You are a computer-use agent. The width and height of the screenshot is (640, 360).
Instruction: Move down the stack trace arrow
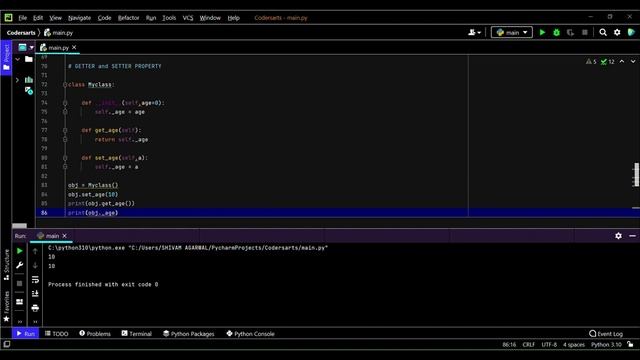pyautogui.click(x=35, y=265)
